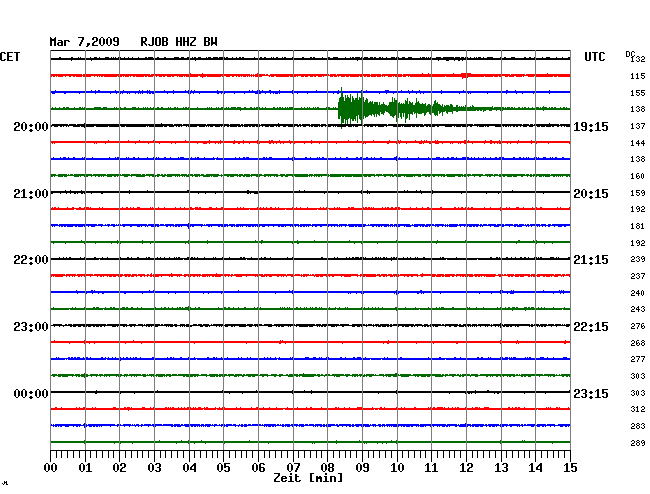Click the DC value "159"

point(638,193)
